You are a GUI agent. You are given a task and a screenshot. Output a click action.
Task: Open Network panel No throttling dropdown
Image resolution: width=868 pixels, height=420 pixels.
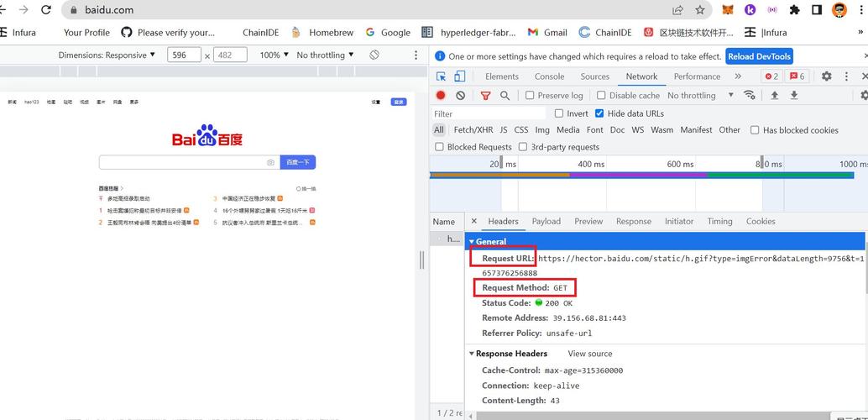tap(701, 95)
